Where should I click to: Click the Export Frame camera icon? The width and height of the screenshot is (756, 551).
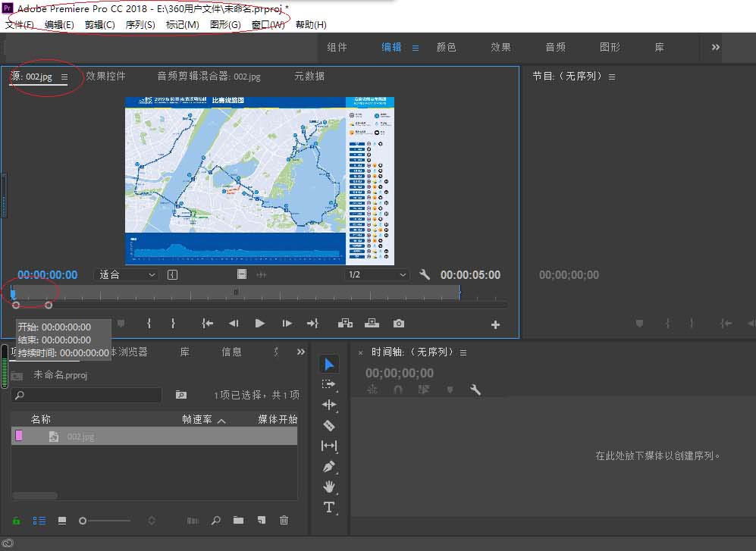[398, 324]
